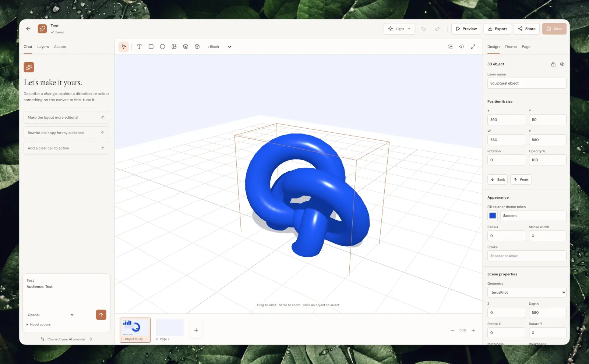Click the Share button

coord(527,29)
